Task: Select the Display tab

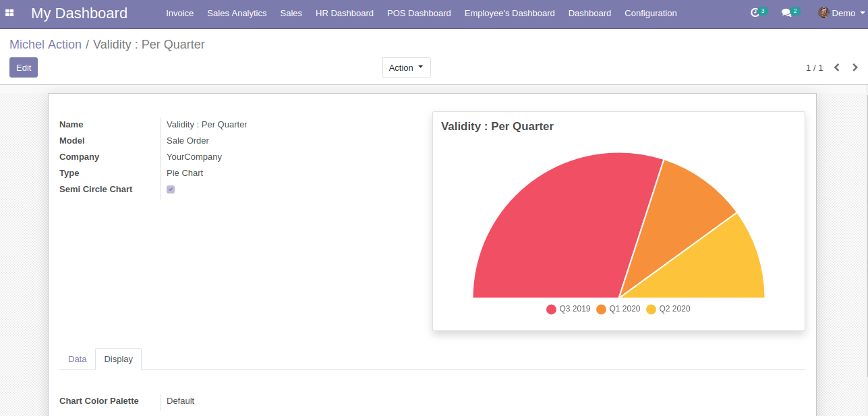Action: [119, 359]
